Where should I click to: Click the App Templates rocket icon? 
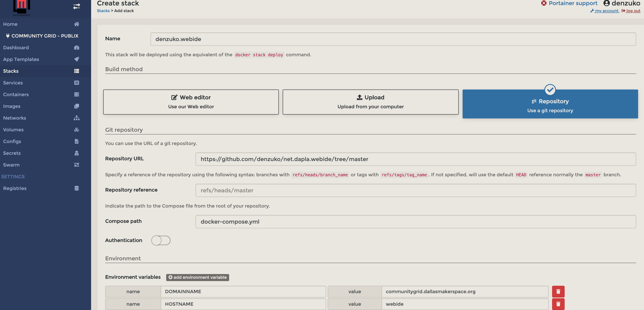[x=76, y=59]
